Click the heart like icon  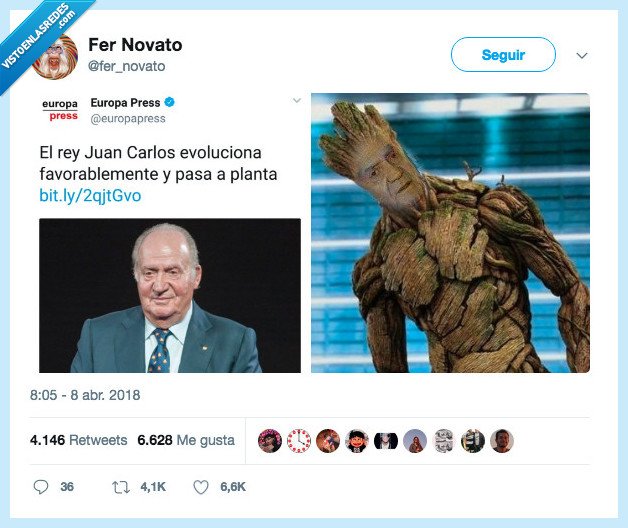201,487
